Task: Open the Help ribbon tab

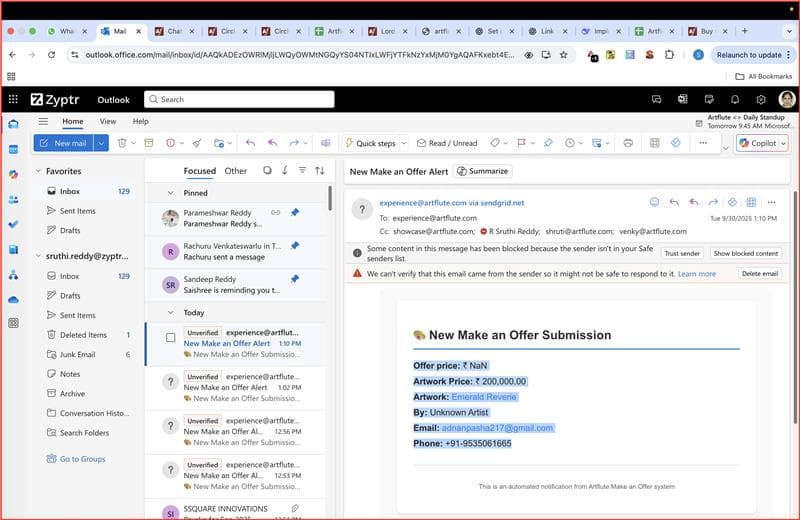Action: point(141,121)
